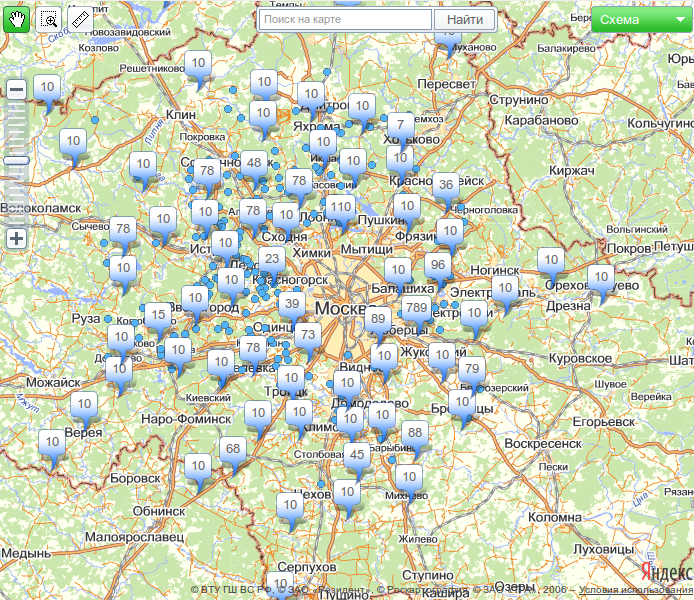
Task: Select the ruler distance tool
Action: tap(80, 19)
